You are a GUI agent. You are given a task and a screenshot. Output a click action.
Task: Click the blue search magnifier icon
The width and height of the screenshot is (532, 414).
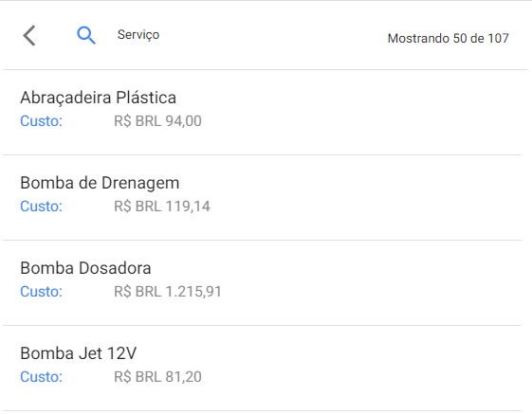point(86,35)
